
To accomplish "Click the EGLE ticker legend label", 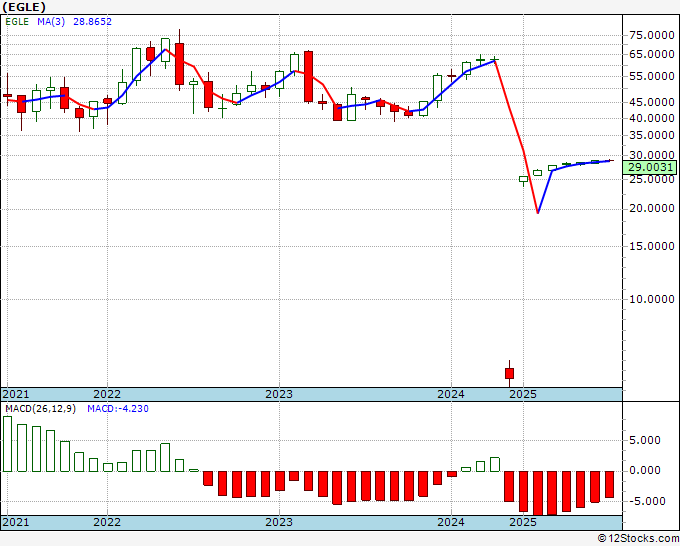I will point(17,22).
